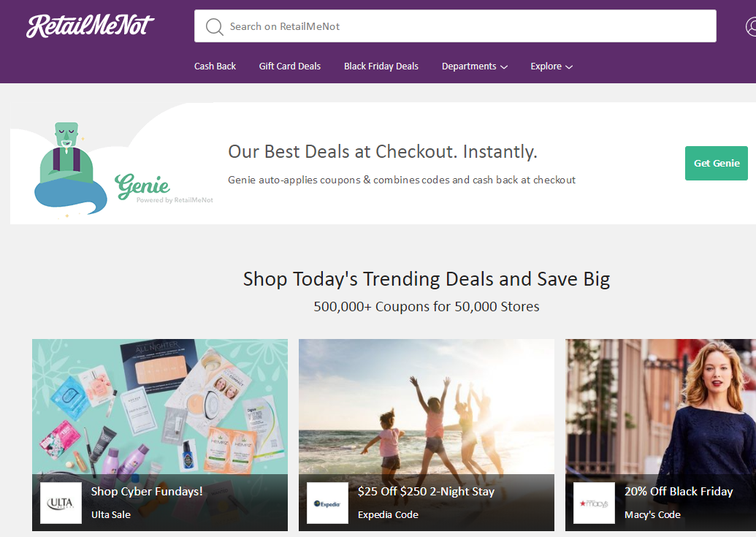Viewport: 756px width, 537px height.
Task: Click the Macy's logo badge
Action: 594,503
